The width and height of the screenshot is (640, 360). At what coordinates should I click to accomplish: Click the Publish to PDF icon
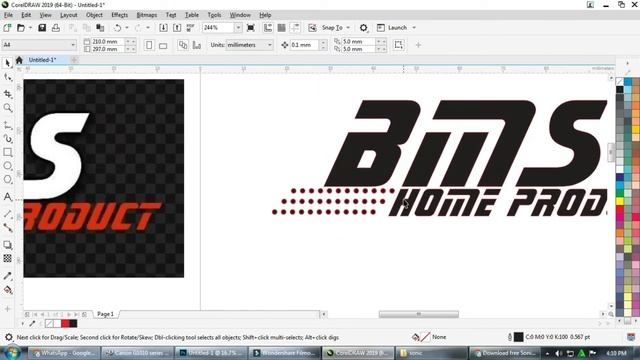coord(190,28)
